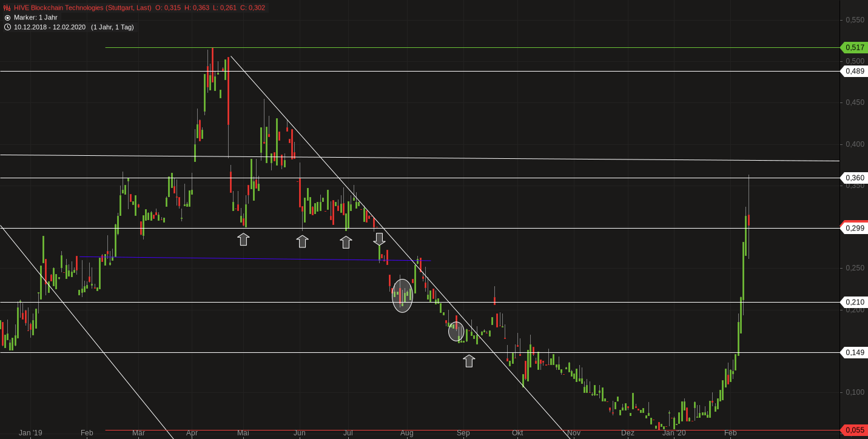Viewport: 868px width, 439px height.
Task: Select the red 0,055 price label
Action: coord(854,430)
